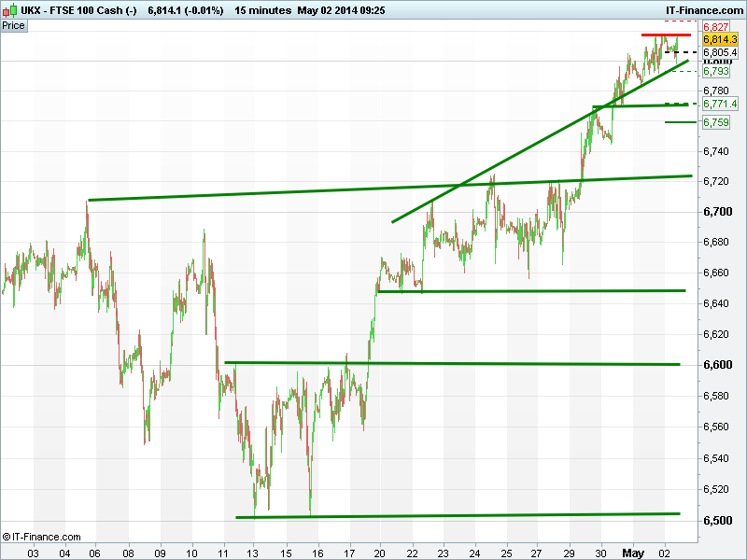Image resolution: width=747 pixels, height=560 pixels.
Task: Select the red horizontal resistance line
Action: [665, 35]
